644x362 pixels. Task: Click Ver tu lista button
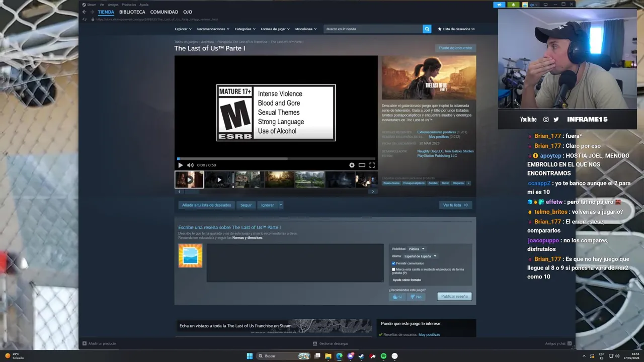tap(455, 205)
